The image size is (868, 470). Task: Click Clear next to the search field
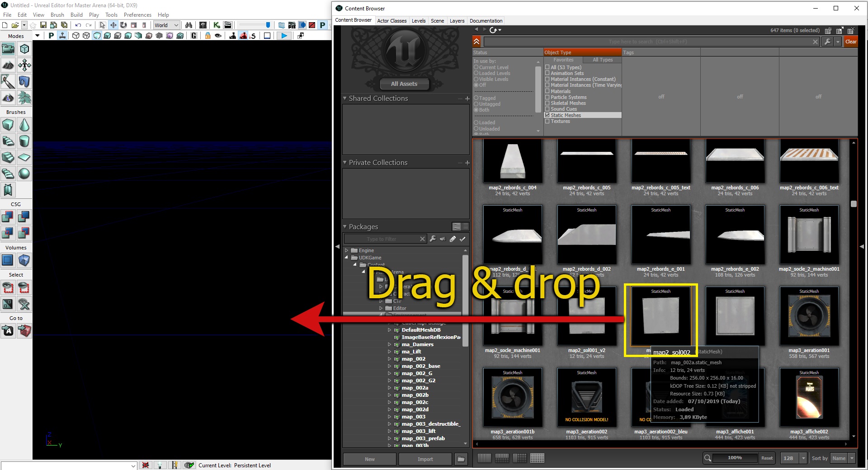(x=850, y=42)
